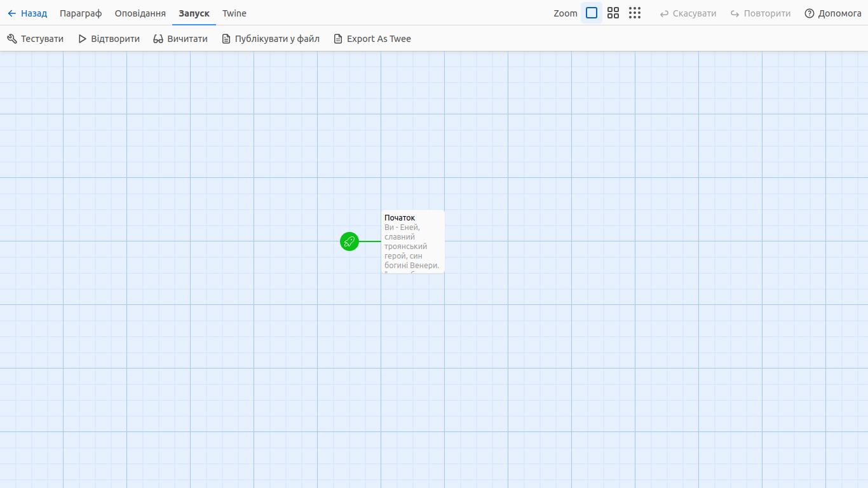Click the Допомога help link
The width and height of the screenshot is (868, 488).
(839, 13)
